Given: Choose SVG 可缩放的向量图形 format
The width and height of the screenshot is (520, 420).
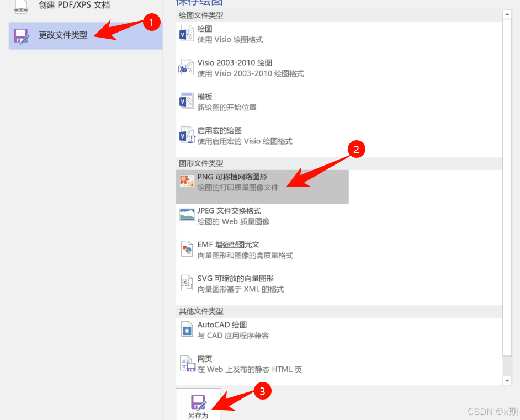Looking at the screenshot, I should click(x=236, y=279).
